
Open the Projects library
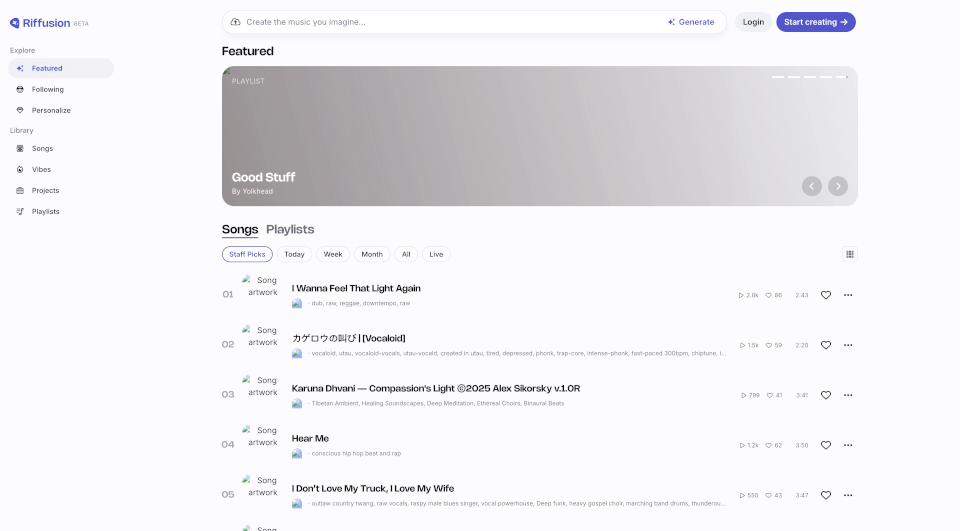45,190
